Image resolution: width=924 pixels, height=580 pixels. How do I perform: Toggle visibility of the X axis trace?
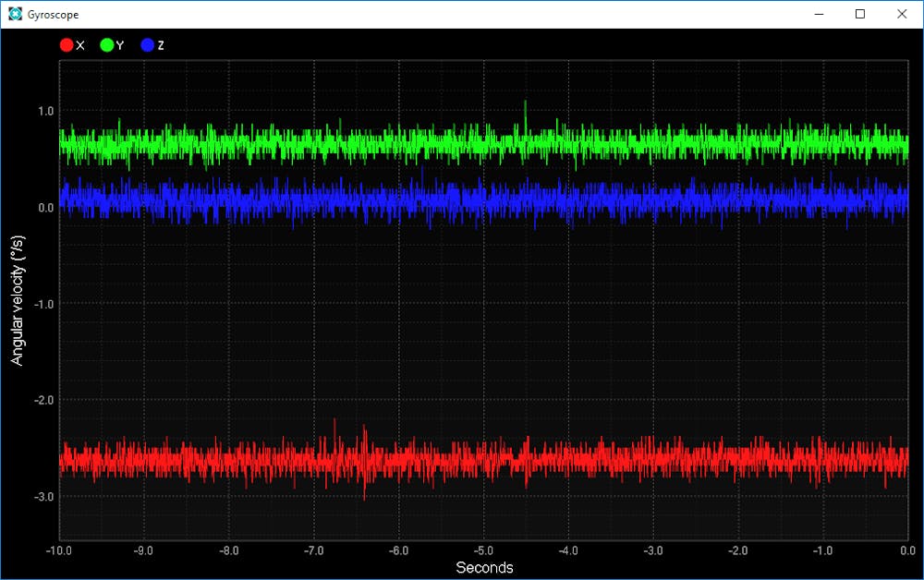point(65,44)
